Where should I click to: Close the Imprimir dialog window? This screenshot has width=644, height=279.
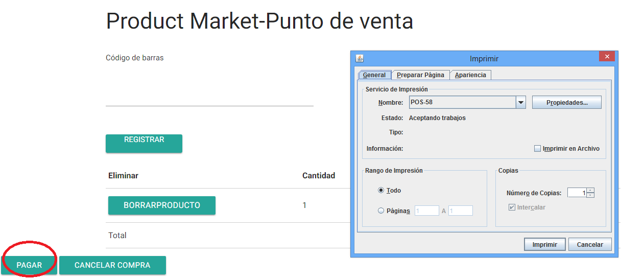coord(606,57)
